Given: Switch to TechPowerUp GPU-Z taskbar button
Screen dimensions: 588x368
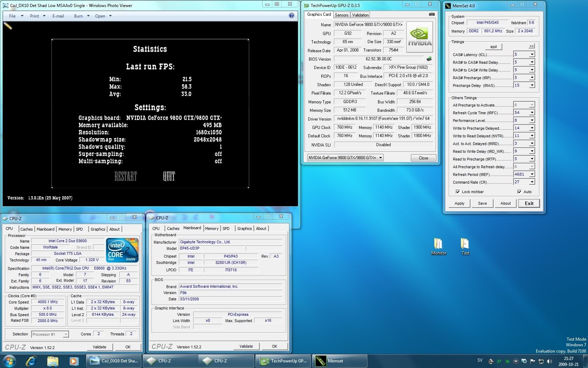Looking at the screenshot, I should tap(283, 361).
